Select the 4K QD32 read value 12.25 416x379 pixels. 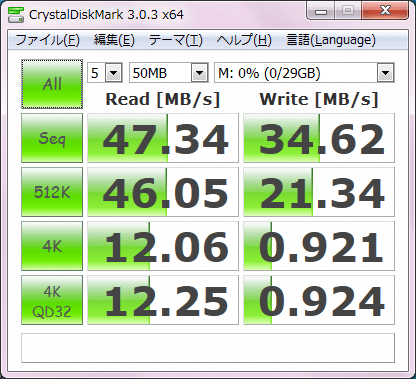click(x=163, y=300)
